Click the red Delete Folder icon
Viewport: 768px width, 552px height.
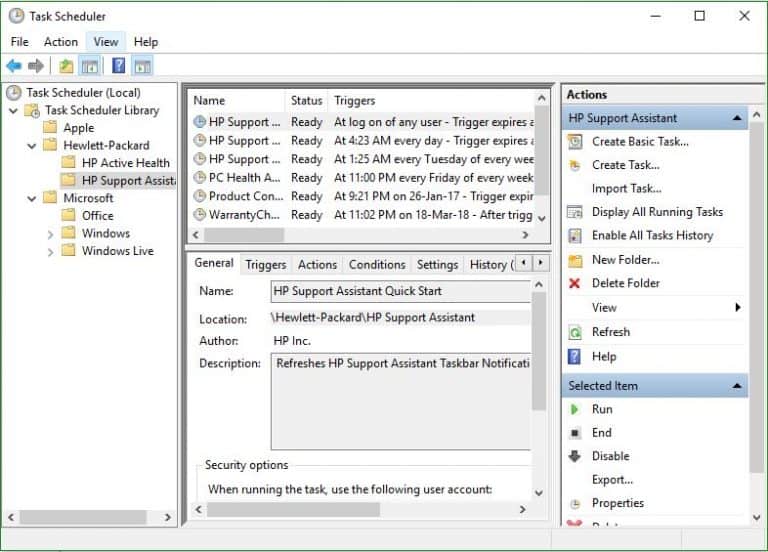(x=574, y=283)
